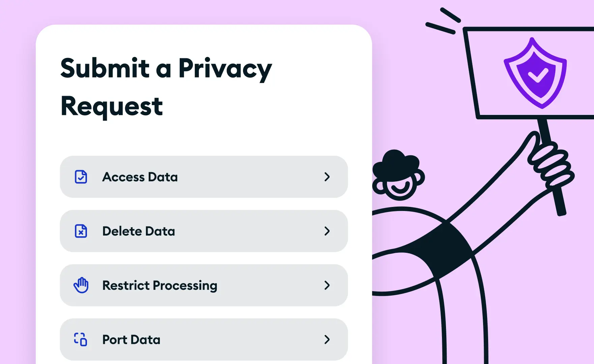This screenshot has height=364, width=594.
Task: Expand the Port Data row chevron
Action: 327,340
